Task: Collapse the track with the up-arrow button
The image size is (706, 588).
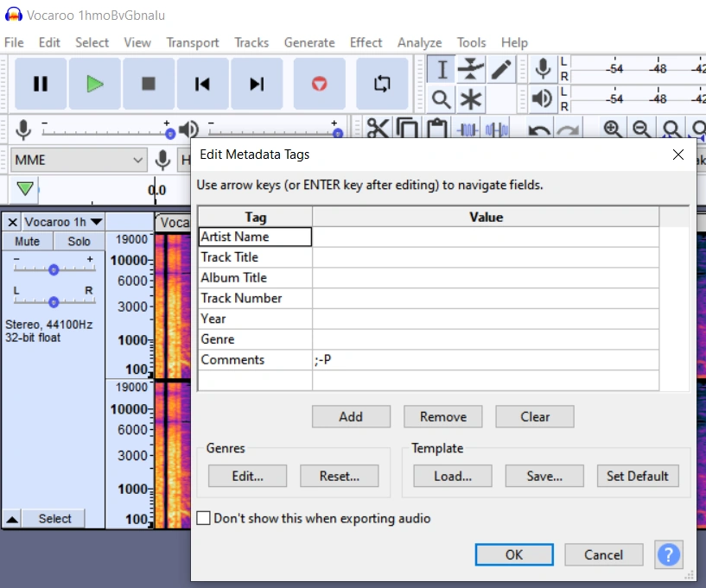Action: 12,519
